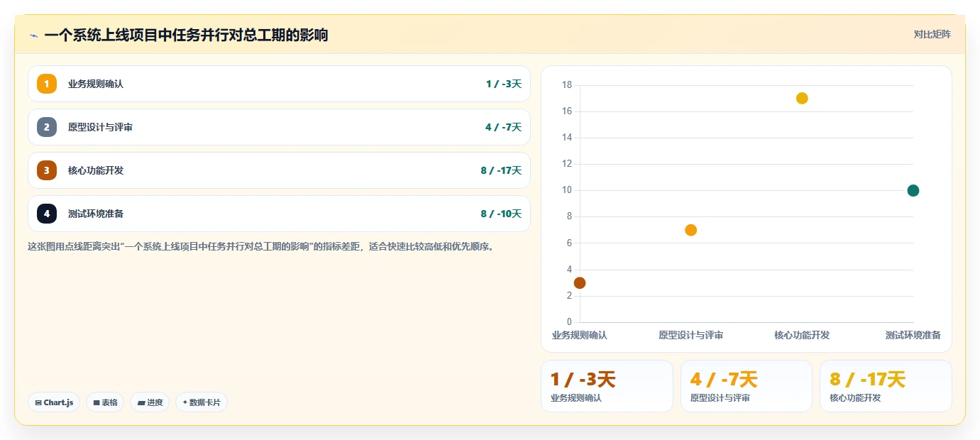Viewport: 980px width, 440px height.
Task: Click the y-axis label 18
Action: tap(567, 85)
